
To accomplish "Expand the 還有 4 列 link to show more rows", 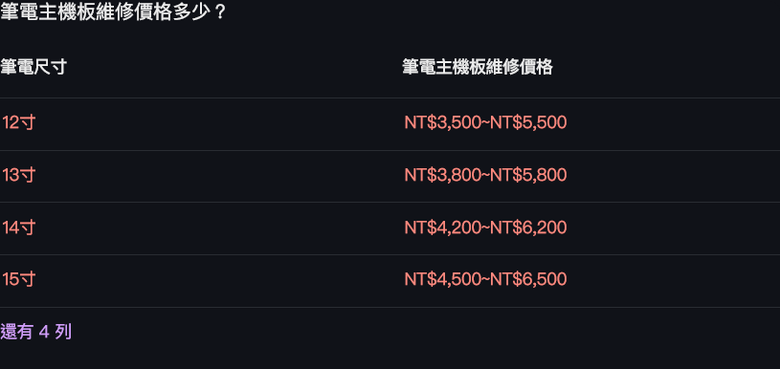I will [36, 332].
